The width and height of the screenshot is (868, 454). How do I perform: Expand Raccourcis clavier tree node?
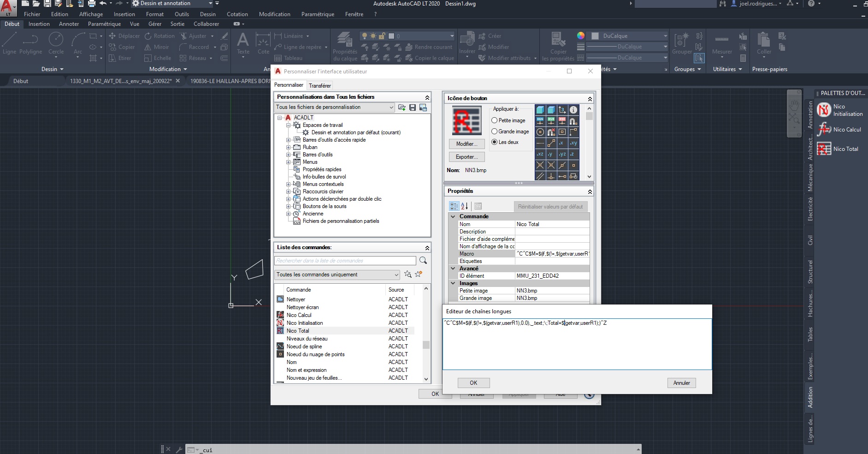tap(289, 191)
